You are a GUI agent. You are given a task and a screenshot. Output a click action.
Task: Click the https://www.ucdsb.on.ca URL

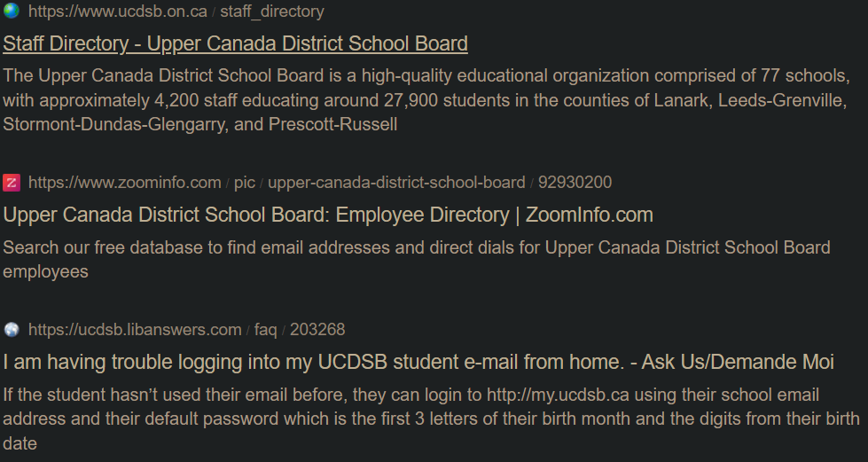(x=117, y=12)
